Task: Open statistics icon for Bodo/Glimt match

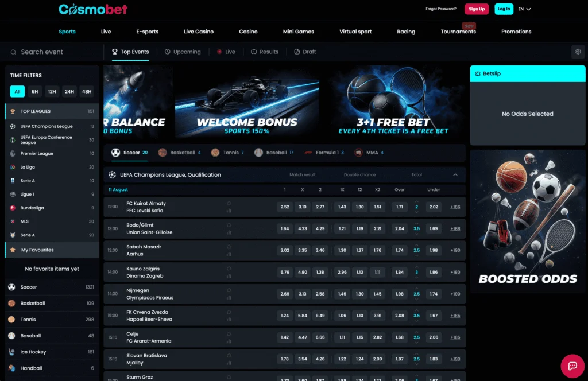Action: 229,232
